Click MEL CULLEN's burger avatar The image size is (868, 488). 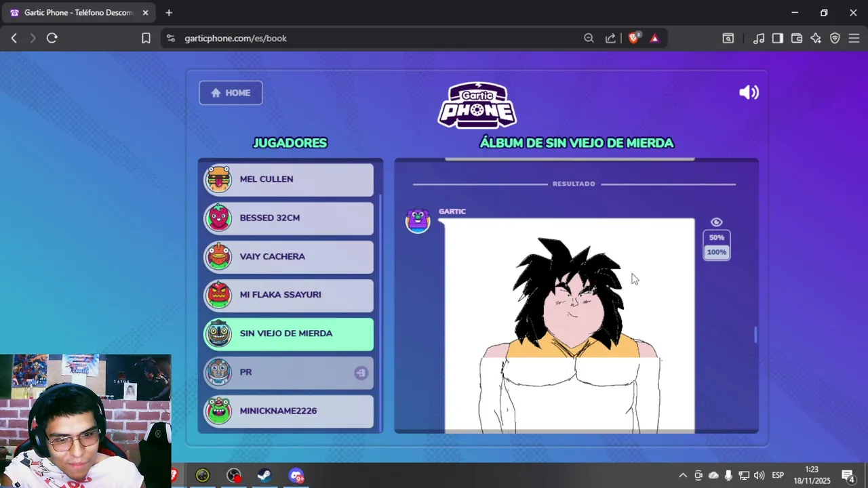(218, 180)
